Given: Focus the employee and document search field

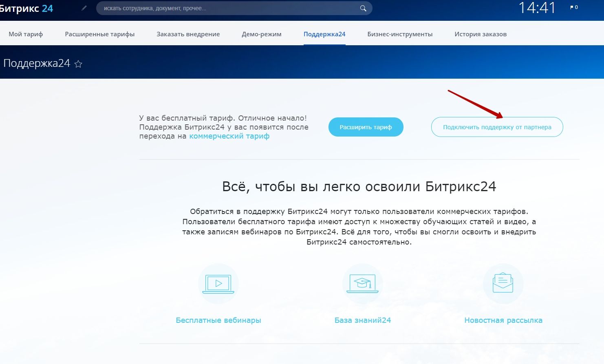Looking at the screenshot, I should click(x=234, y=8).
